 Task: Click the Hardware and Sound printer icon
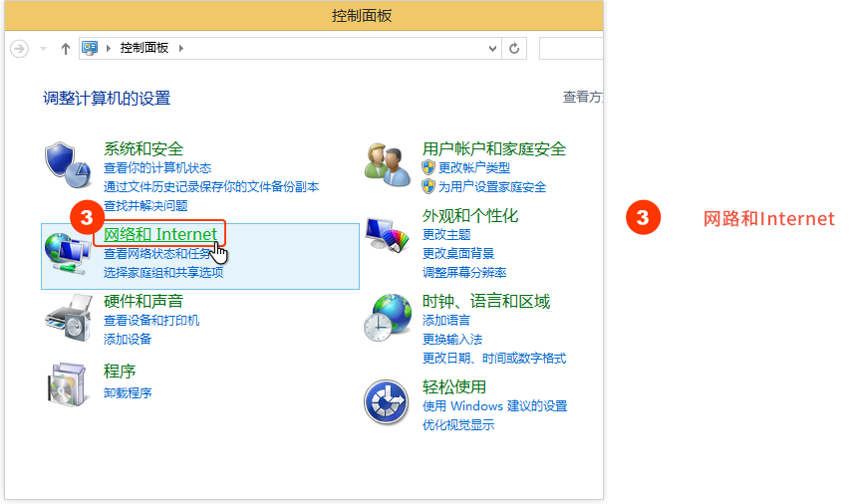tap(67, 318)
